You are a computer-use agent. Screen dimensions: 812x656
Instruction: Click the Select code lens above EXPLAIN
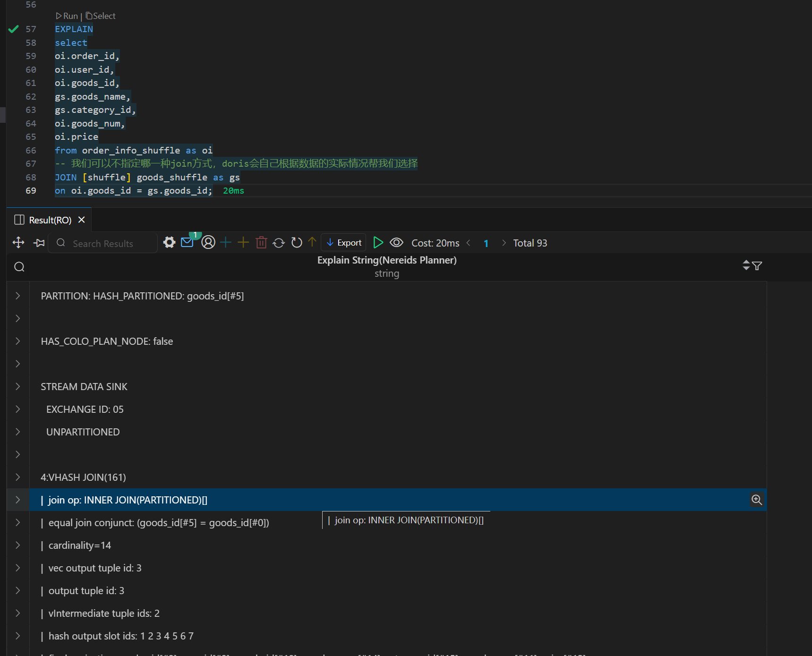pos(101,16)
